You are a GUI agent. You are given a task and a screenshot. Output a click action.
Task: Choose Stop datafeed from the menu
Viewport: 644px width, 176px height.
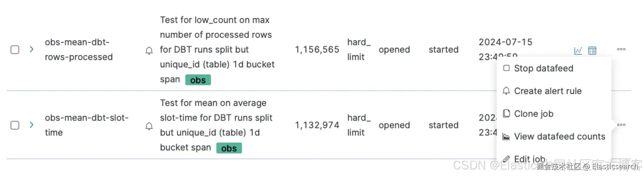[x=543, y=68]
